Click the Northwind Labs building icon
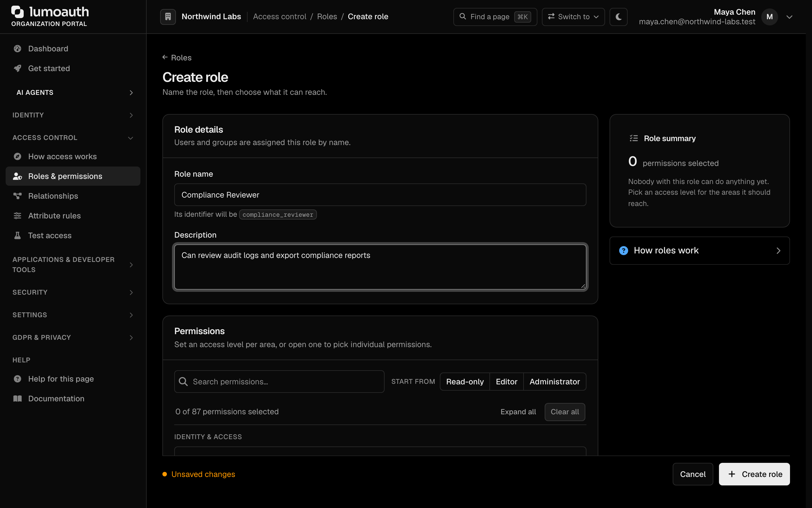The height and width of the screenshot is (508, 812). click(168, 16)
